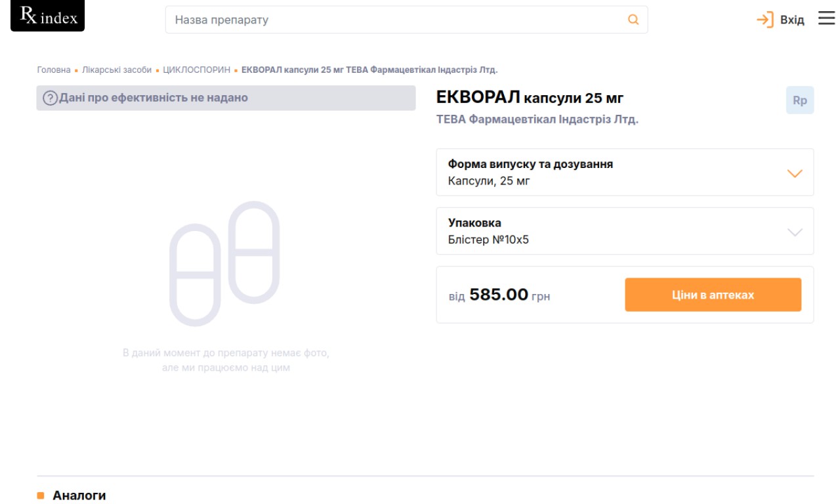Screen dimensions: 840x504
Task: Open Лікарські засоби breadcrumb
Action: (x=117, y=70)
